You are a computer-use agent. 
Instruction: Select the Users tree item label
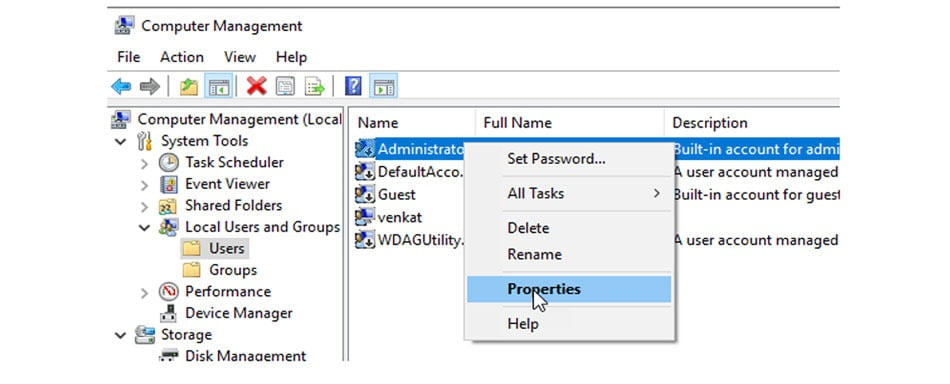tap(227, 248)
